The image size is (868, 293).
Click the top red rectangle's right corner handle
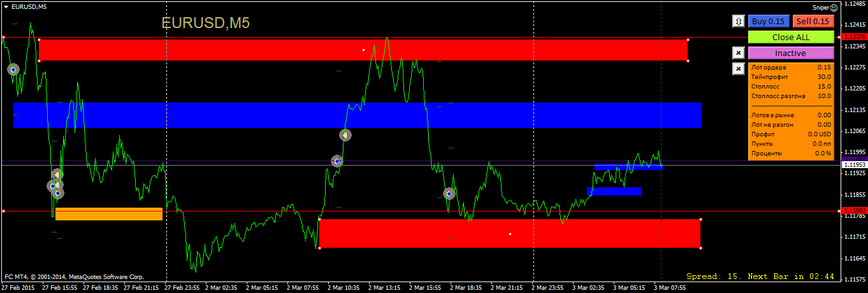[x=688, y=40]
